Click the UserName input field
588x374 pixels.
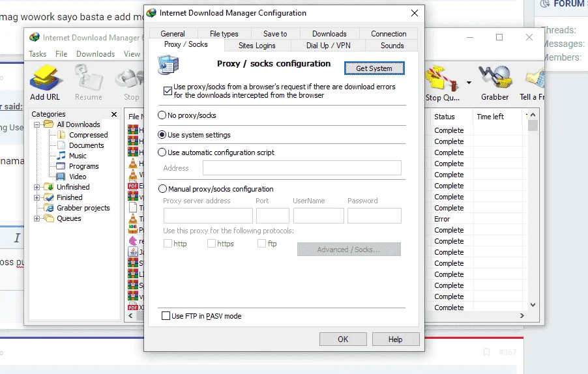[x=318, y=216]
